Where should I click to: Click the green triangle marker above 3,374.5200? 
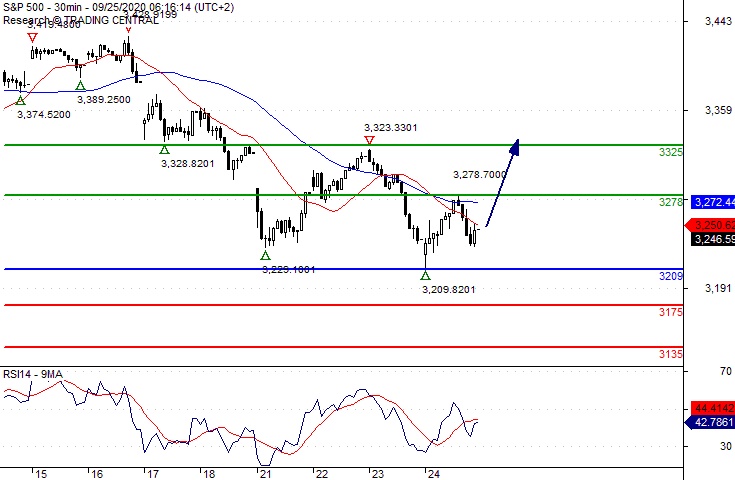click(x=20, y=100)
